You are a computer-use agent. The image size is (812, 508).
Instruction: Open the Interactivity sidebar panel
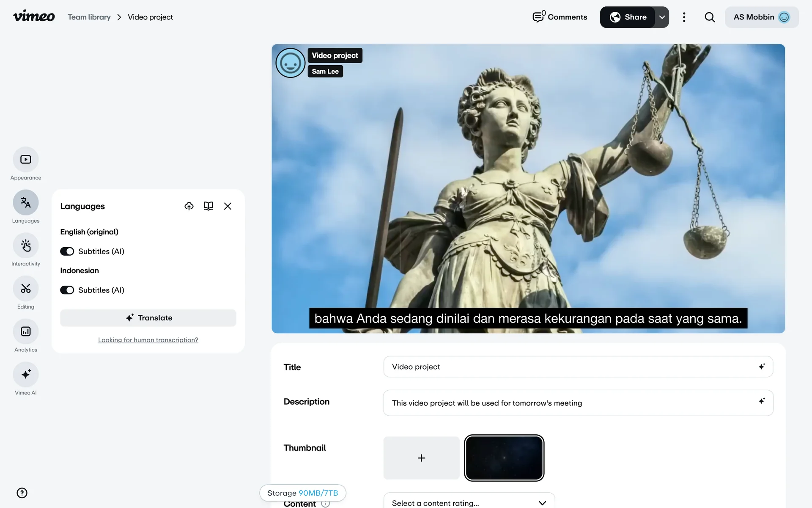coord(26,246)
